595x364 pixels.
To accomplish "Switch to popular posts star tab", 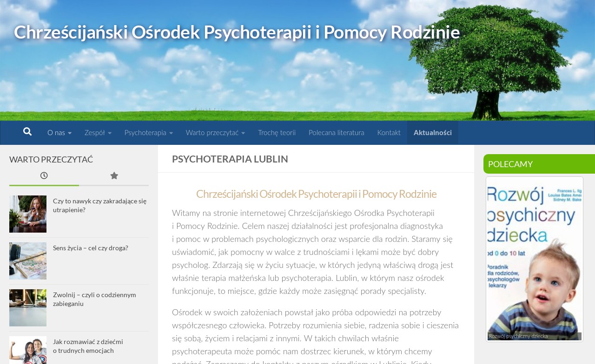I will click(114, 176).
